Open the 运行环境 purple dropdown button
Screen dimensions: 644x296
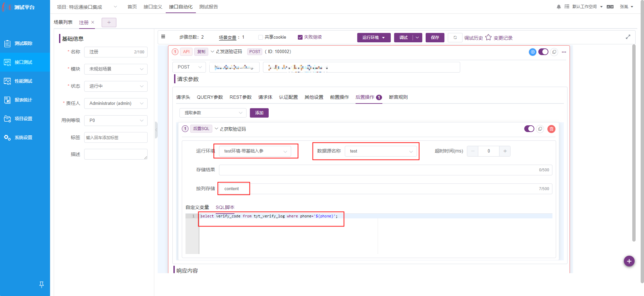[374, 38]
